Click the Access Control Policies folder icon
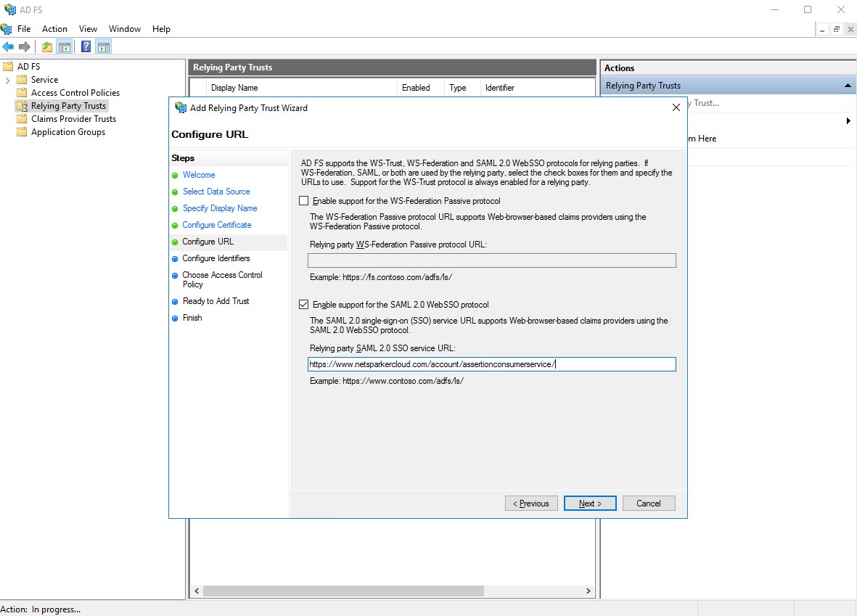This screenshot has height=616, width=857. pos(22,92)
